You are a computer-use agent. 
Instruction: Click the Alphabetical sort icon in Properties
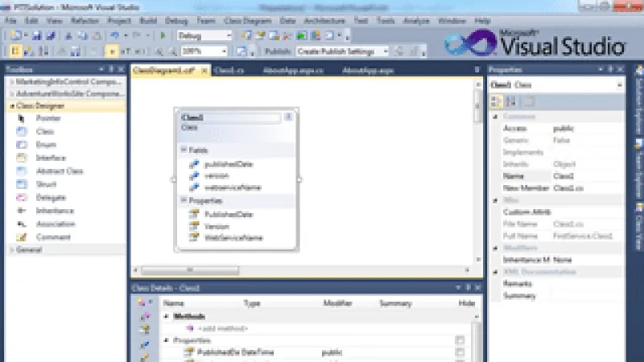click(510, 101)
